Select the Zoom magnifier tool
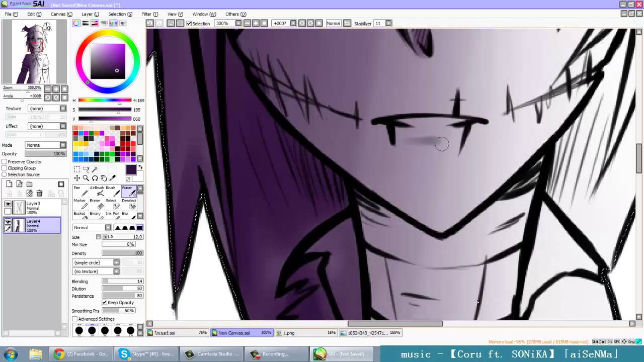 coord(86,178)
